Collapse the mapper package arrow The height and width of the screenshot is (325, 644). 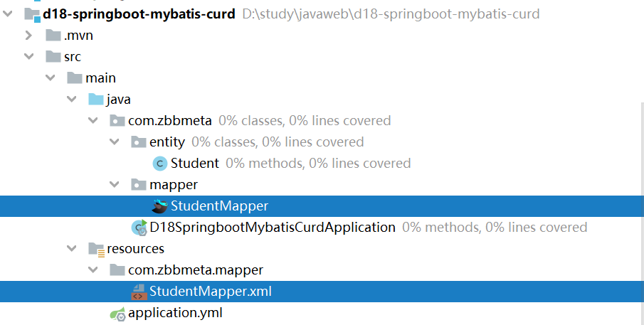115,185
